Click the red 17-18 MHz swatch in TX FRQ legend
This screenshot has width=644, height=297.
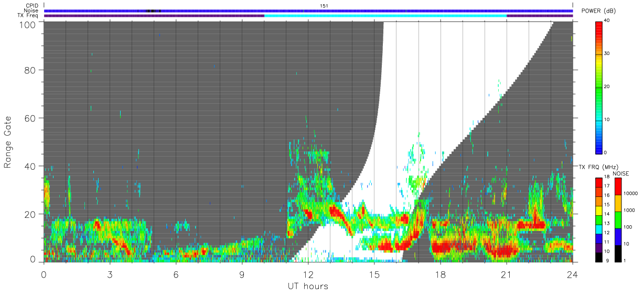[x=599, y=182]
